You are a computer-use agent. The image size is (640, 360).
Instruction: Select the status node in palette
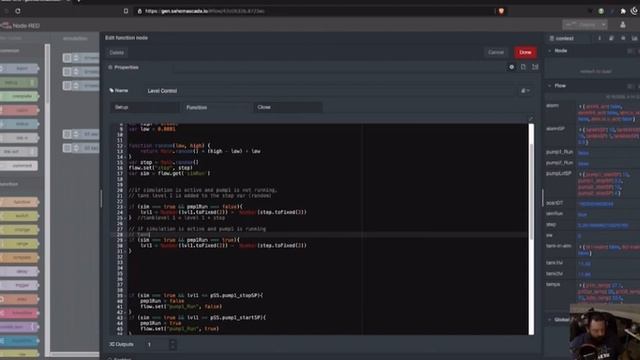tap(20, 124)
